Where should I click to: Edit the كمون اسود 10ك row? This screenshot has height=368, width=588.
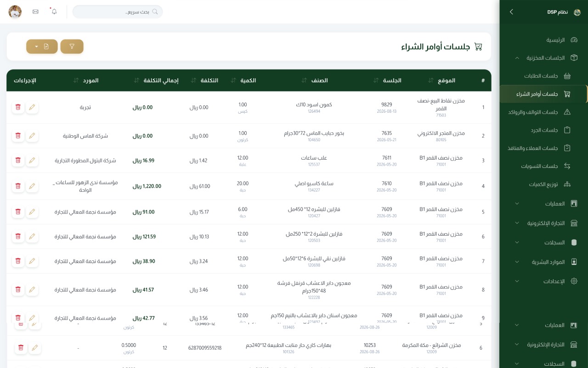tap(32, 107)
